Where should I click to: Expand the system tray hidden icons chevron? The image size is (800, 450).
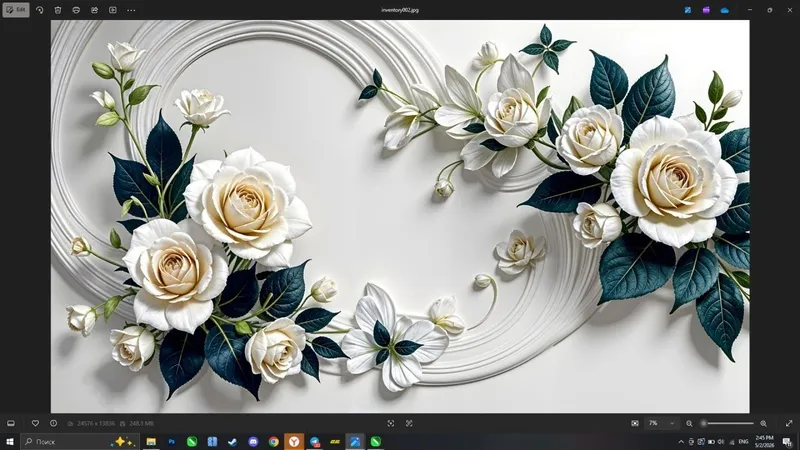pyautogui.click(x=681, y=442)
